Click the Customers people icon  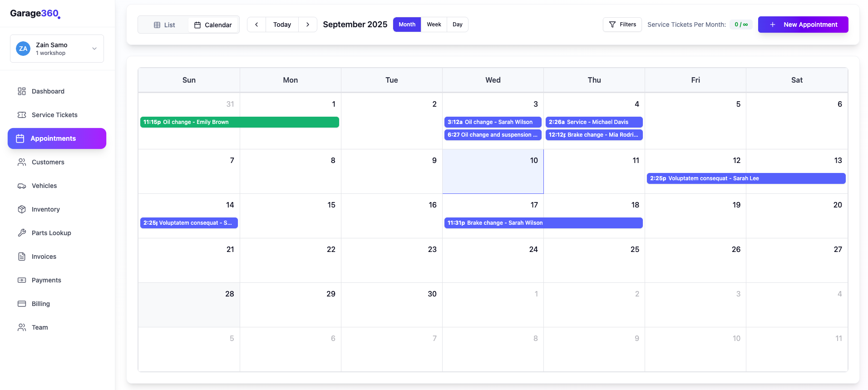[22, 162]
